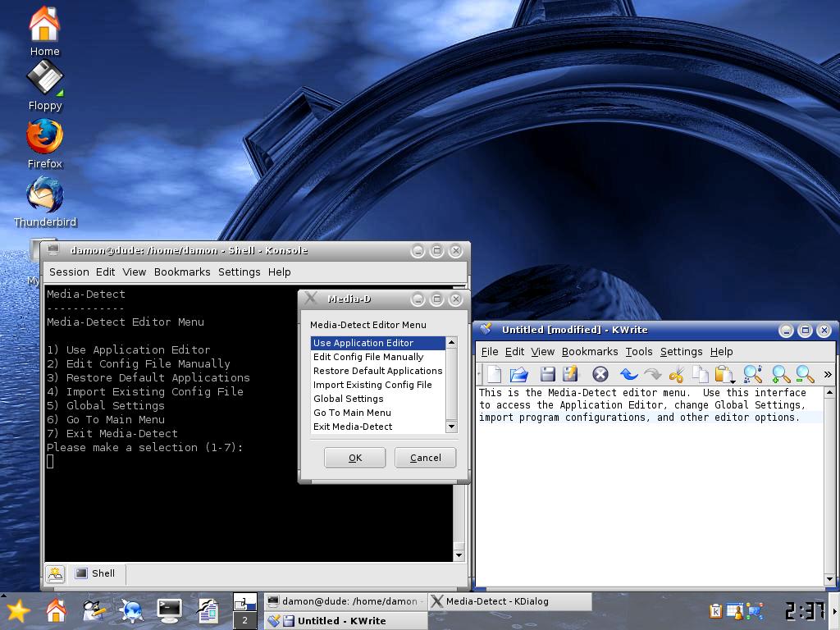
Task: Click the list scrollbar down arrow in dialog
Action: 451,427
